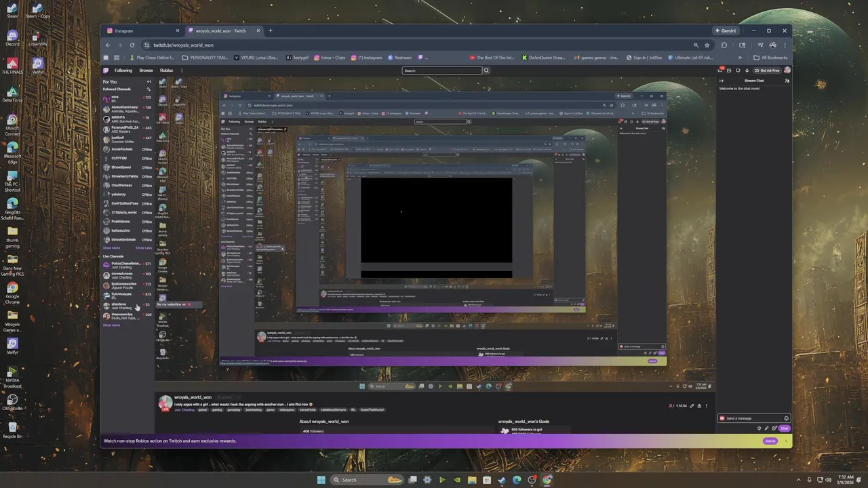Open theavamariee live channel

127,315
